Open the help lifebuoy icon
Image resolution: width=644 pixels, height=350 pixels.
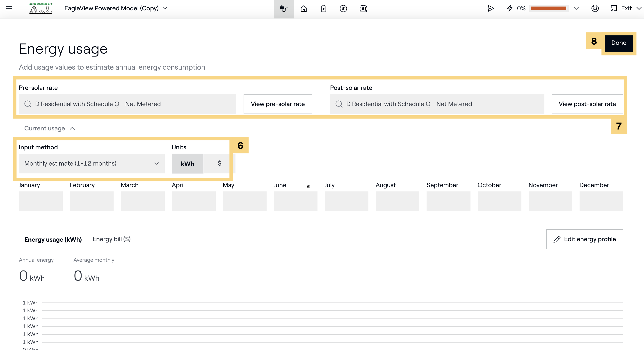click(595, 9)
